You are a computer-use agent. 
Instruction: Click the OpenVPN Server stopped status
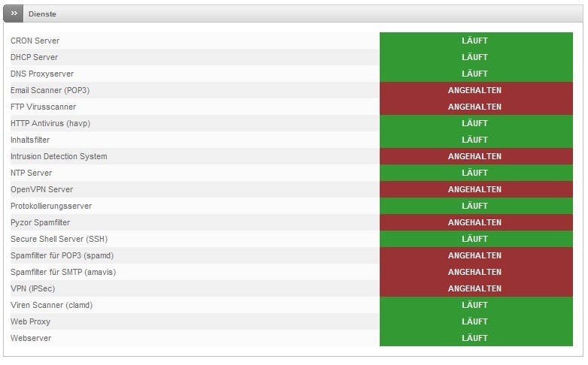474,189
